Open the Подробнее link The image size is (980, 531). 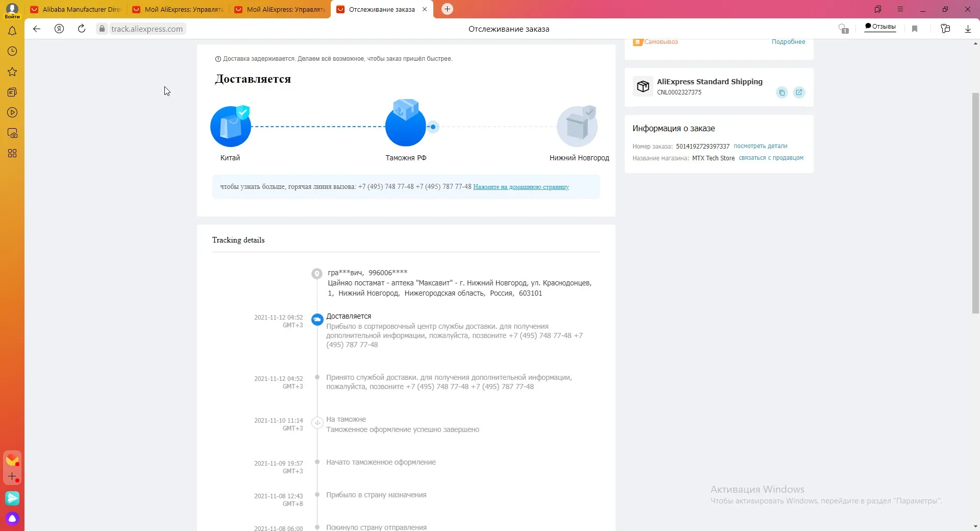[x=788, y=42]
